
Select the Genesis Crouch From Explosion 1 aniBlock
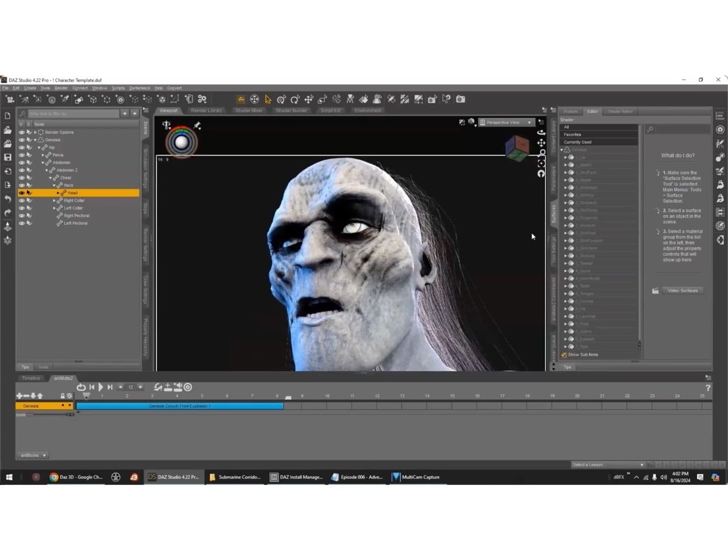pyautogui.click(x=179, y=405)
